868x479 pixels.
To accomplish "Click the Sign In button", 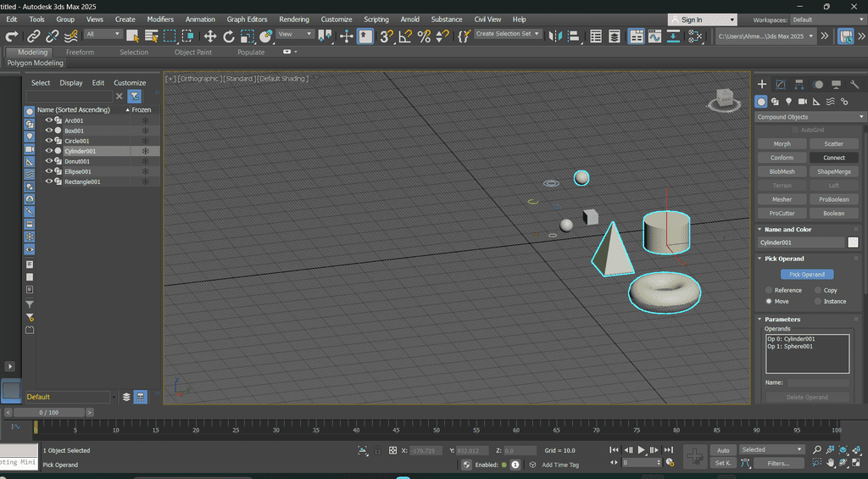I will point(703,20).
